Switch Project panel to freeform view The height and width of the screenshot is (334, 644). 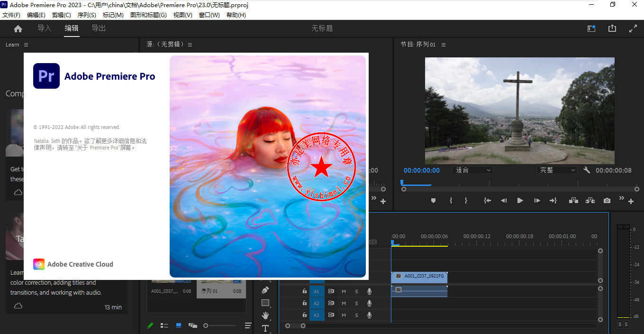click(192, 325)
